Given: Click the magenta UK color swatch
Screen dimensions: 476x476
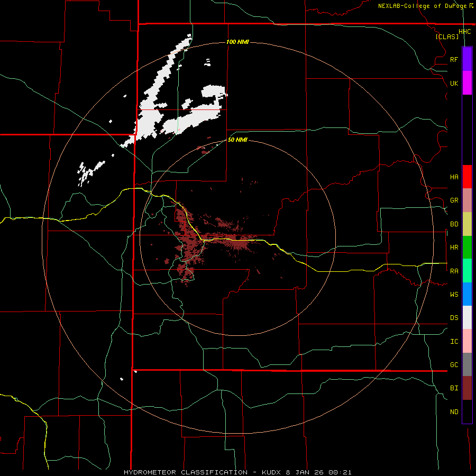Looking at the screenshot, I should [467, 83].
